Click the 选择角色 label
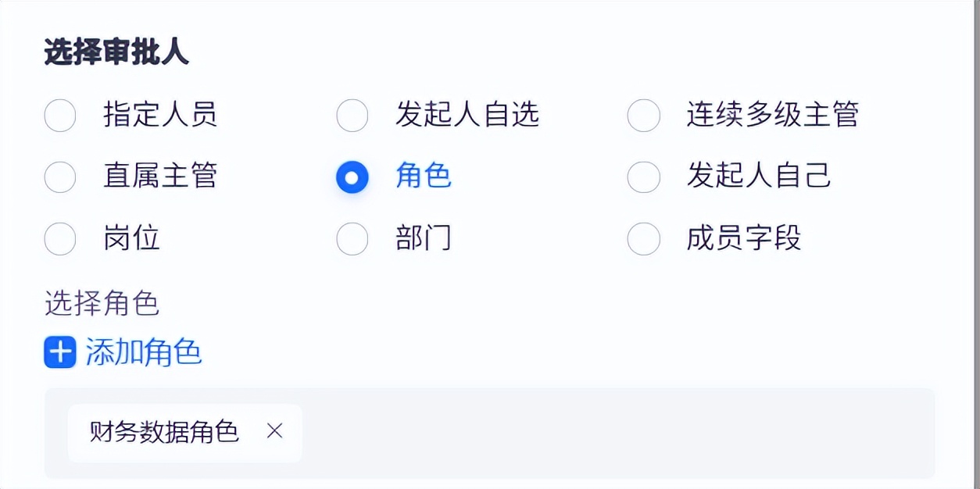This screenshot has width=980, height=489. click(102, 305)
